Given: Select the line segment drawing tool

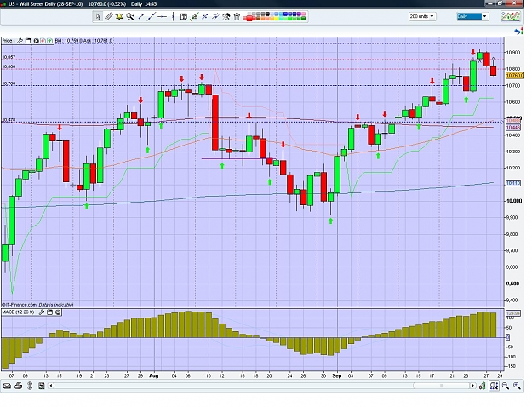Looking at the screenshot, I should tap(140, 16).
